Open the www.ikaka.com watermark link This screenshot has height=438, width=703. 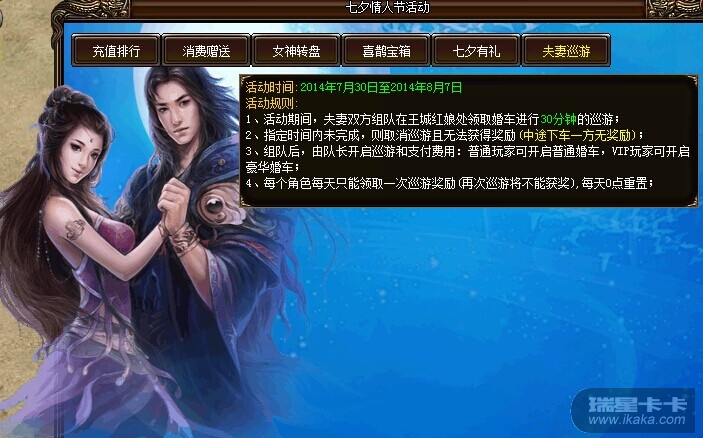637,420
